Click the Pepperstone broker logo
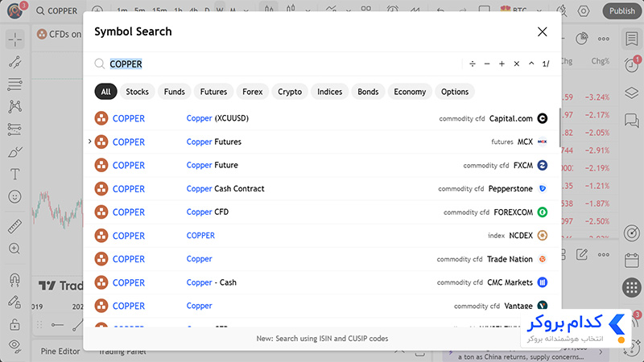The width and height of the screenshot is (644, 362). point(542,189)
